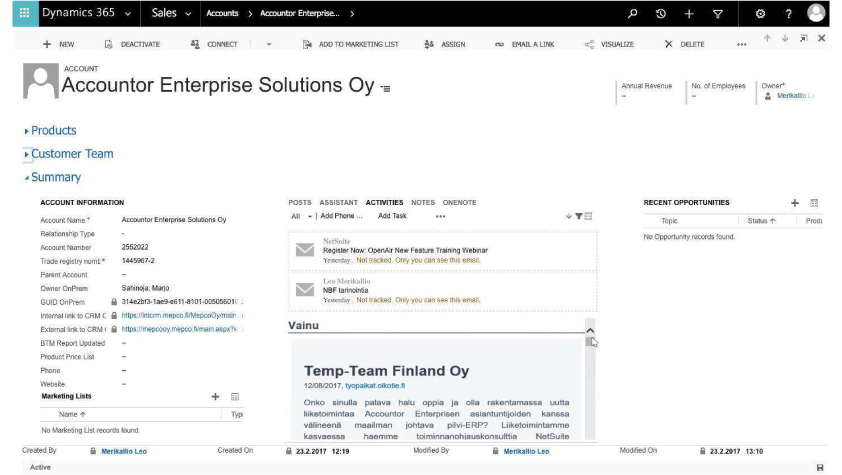The width and height of the screenshot is (842, 475).
Task: Click the Vainu panel scroll up arrow
Action: coord(590,331)
